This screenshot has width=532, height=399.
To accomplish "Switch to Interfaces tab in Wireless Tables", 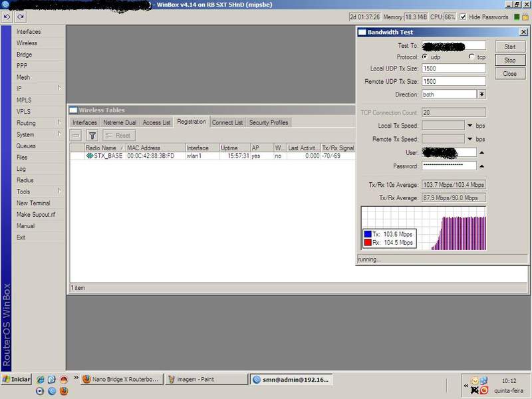I will tap(84, 122).
